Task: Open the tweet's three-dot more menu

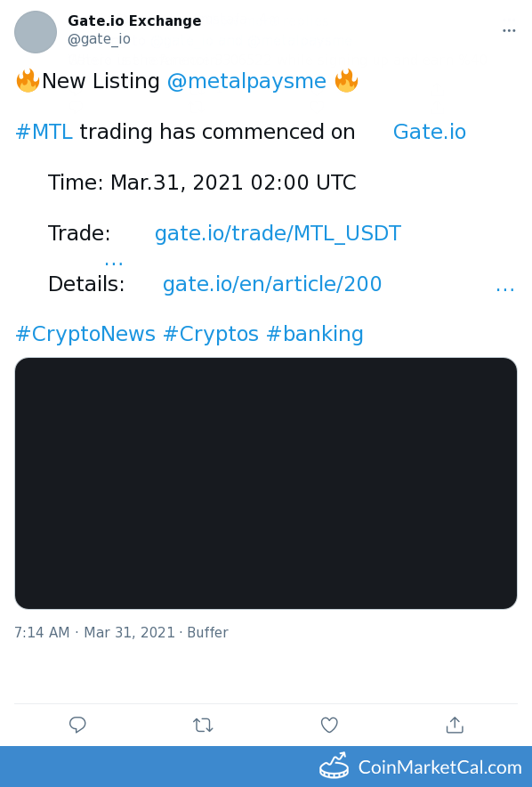Action: pos(509,30)
